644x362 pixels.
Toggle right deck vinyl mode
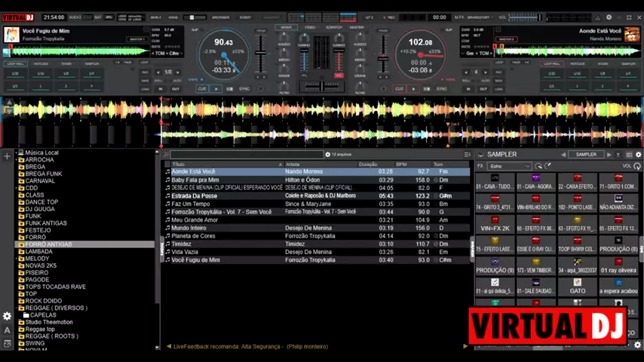(449, 80)
